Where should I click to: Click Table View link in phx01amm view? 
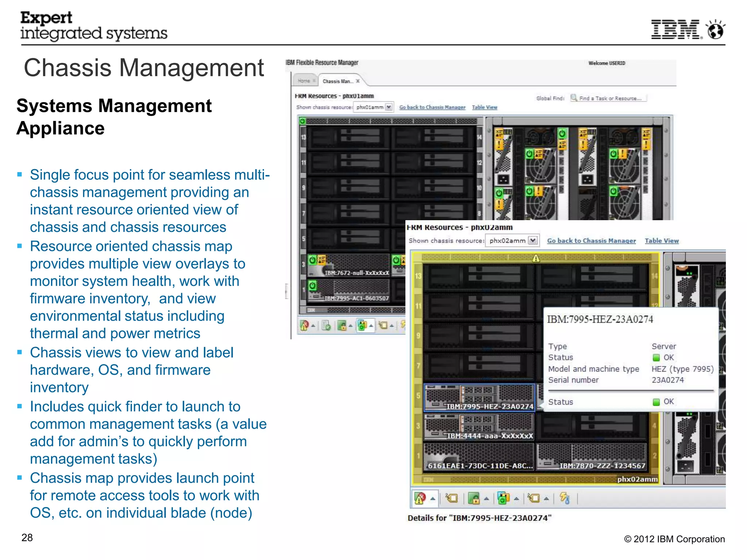484,107
